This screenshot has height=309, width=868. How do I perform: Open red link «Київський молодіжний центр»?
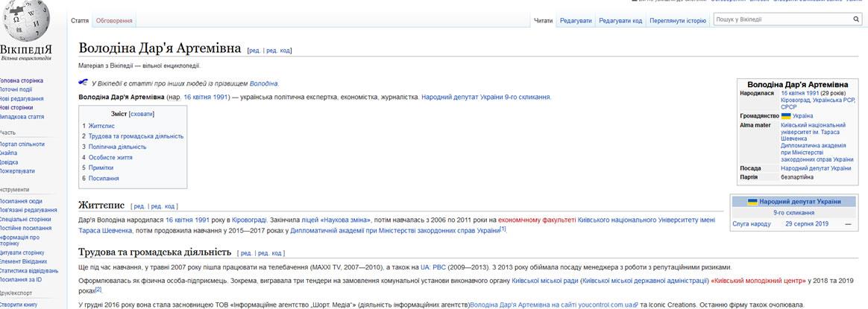758,281
